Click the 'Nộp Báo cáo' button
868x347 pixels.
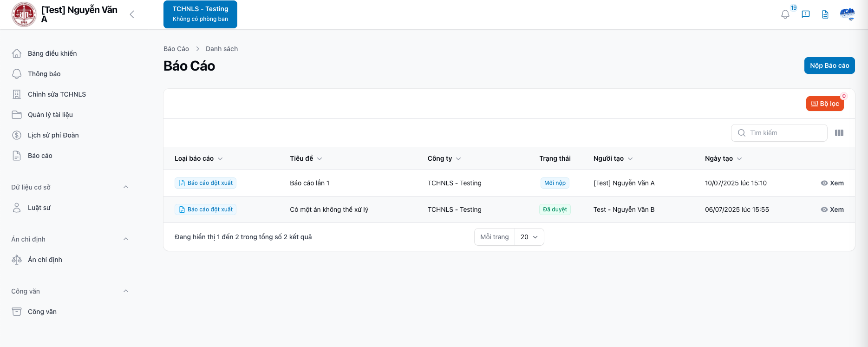pyautogui.click(x=829, y=65)
